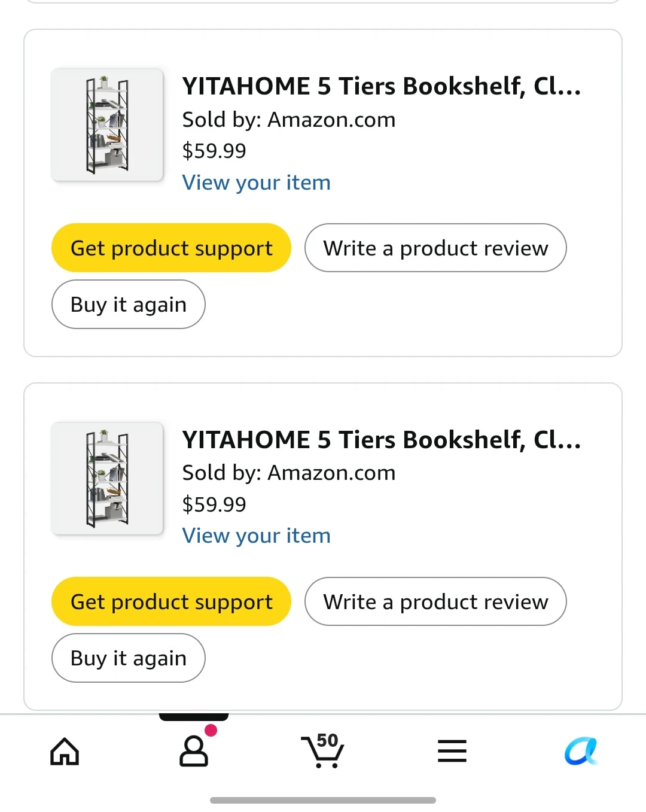646x812 pixels.
Task: Open first YITAHOME 5 Tiers Bookshelf title
Action: (382, 86)
